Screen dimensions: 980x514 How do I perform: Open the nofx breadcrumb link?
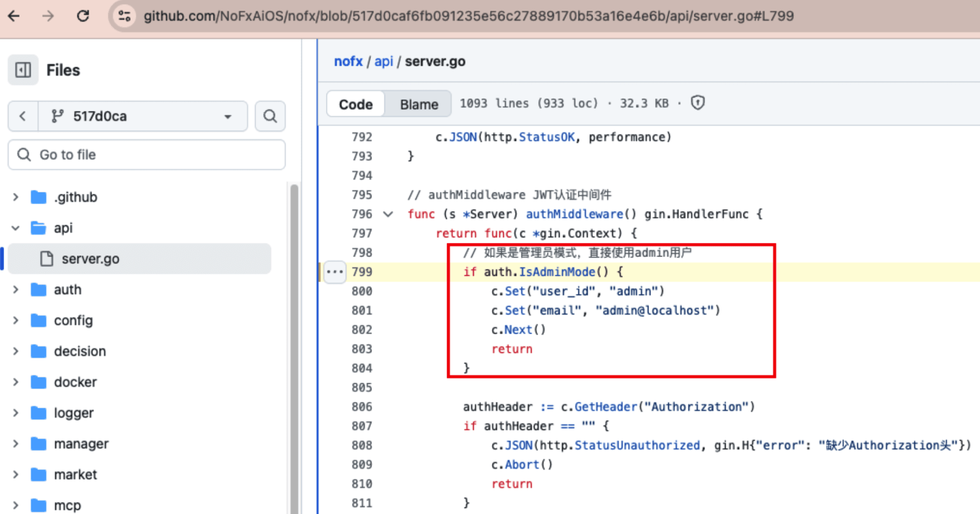pos(348,62)
